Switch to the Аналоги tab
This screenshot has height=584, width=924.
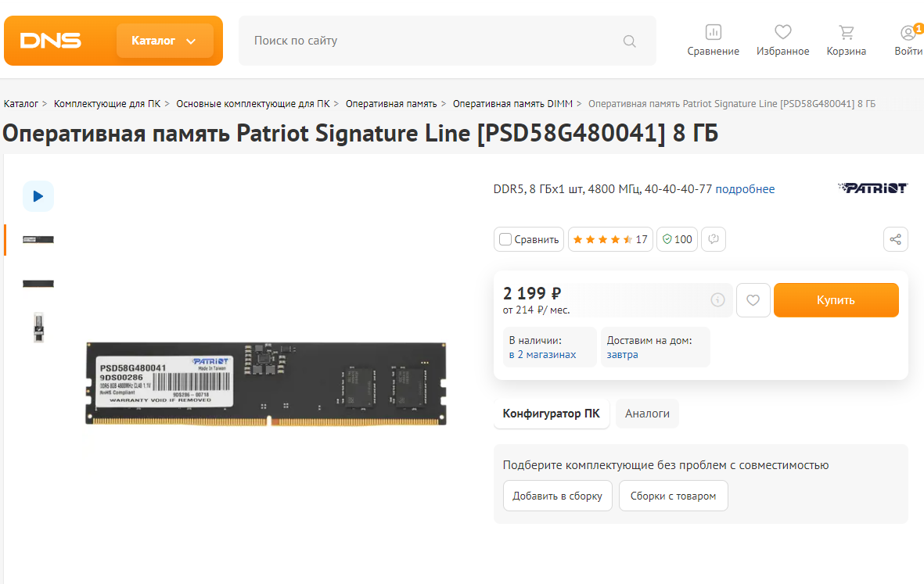647,414
